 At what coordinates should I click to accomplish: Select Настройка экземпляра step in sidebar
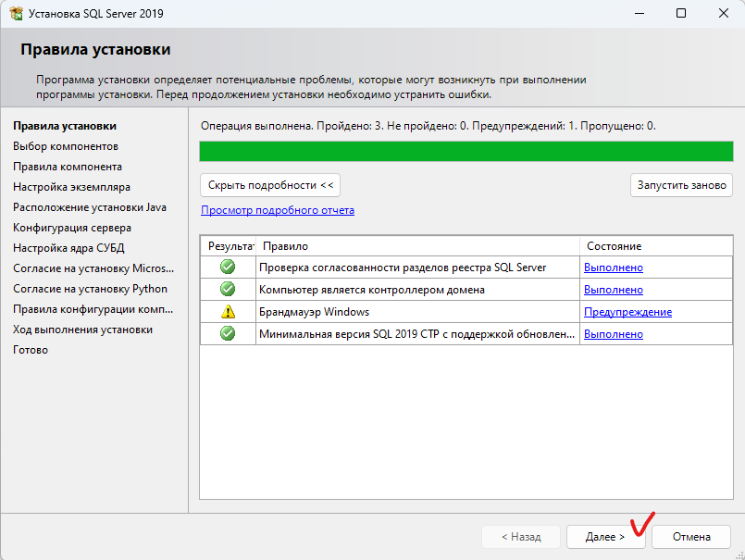point(72,187)
